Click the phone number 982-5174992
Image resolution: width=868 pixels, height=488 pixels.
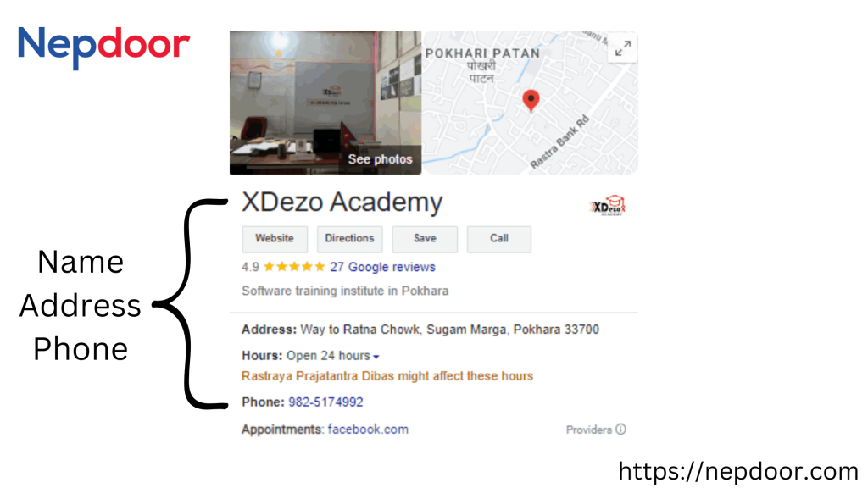point(325,402)
